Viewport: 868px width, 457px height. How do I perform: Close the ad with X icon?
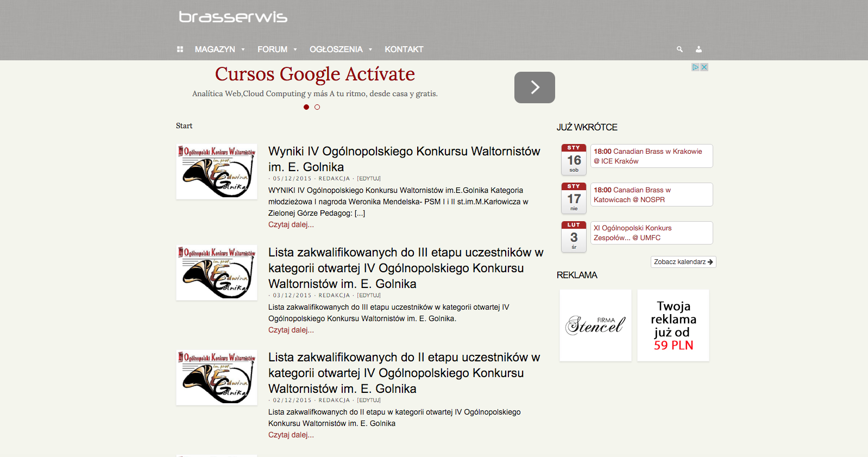704,67
